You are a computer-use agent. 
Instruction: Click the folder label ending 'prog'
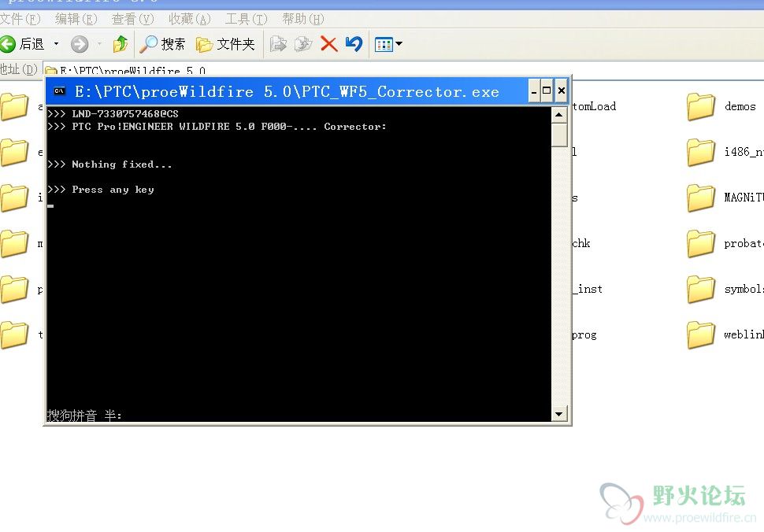click(x=584, y=335)
